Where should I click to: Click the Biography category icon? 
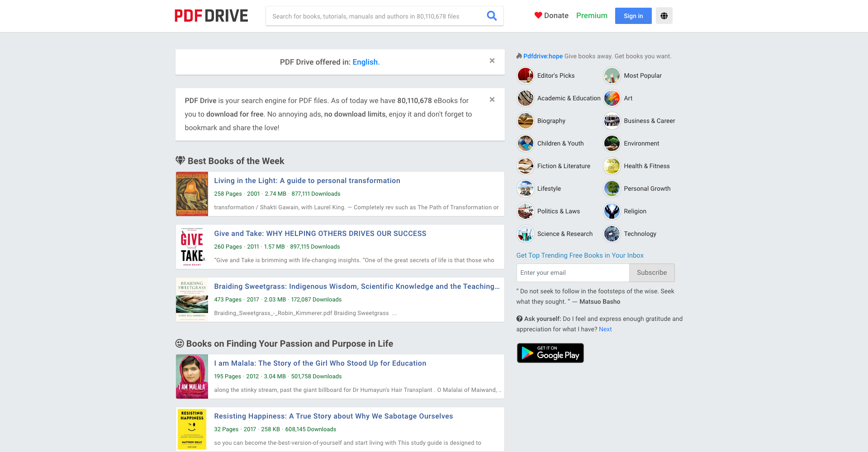[x=526, y=121]
